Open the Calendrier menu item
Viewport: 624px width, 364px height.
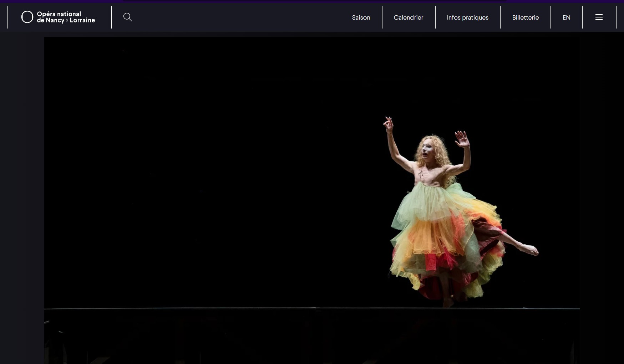tap(408, 17)
